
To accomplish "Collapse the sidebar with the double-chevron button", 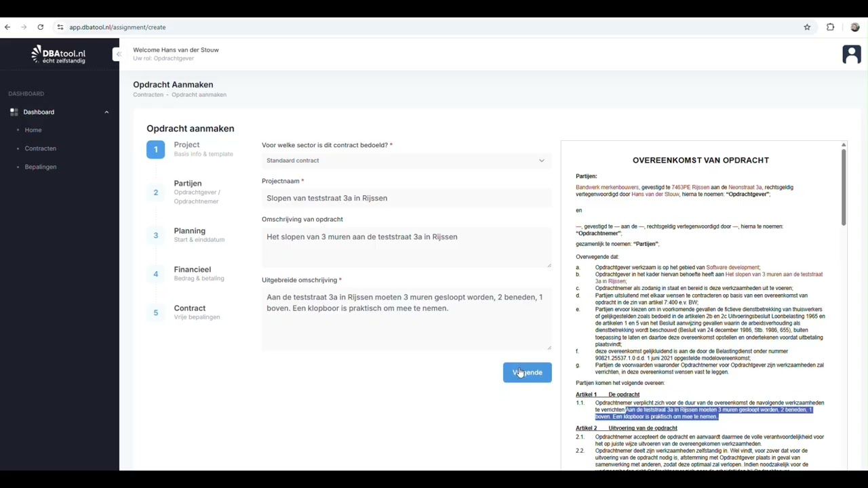I will (x=117, y=54).
